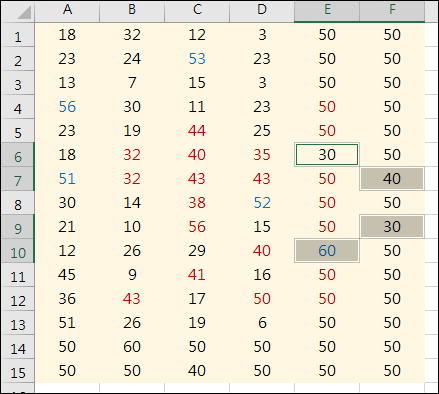
Task: Select column D header
Action: (x=262, y=11)
